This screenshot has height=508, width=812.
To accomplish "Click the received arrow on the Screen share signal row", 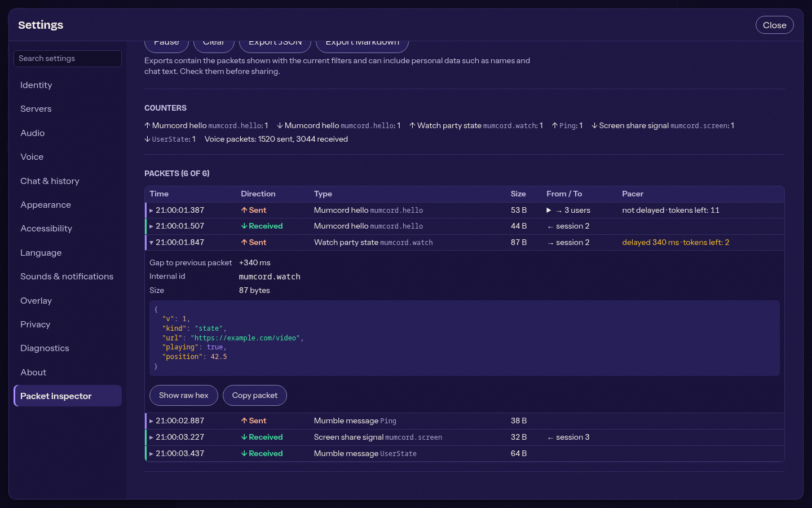I will pos(244,437).
